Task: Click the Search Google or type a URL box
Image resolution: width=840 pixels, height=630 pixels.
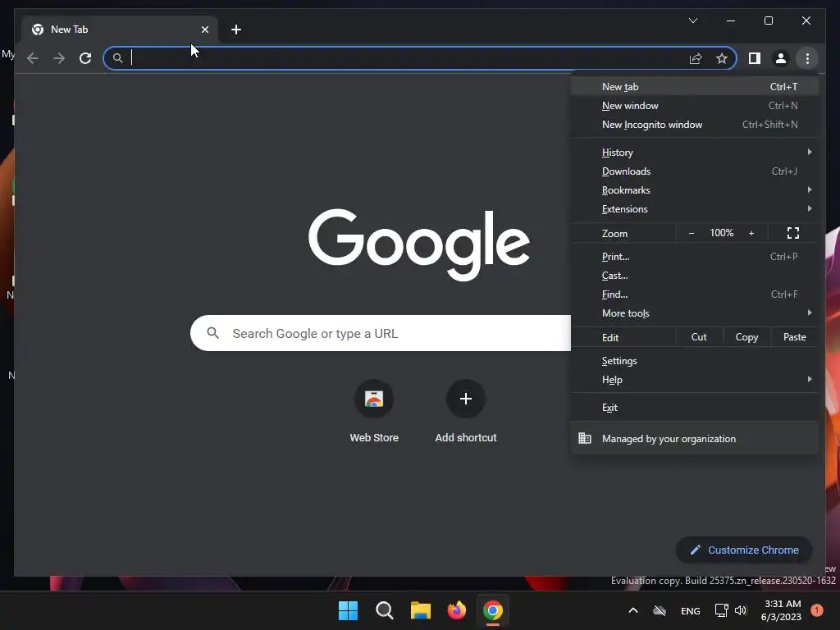Action: click(x=381, y=333)
